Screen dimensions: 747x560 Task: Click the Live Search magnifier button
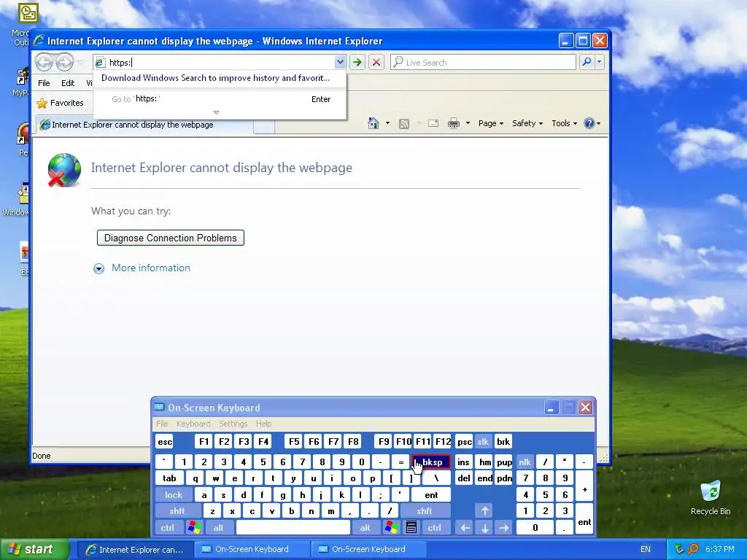[587, 62]
